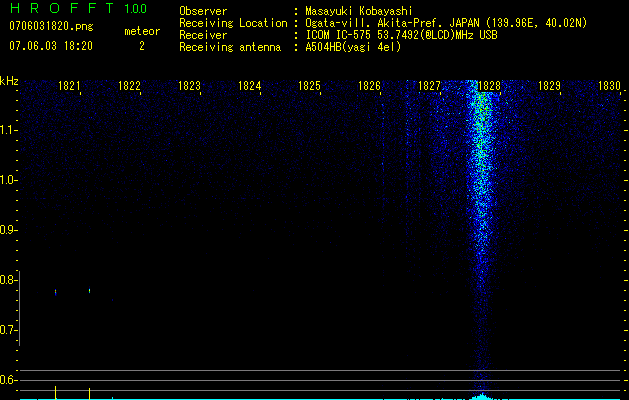Click the 0.9 kHz frequency label

[8, 230]
